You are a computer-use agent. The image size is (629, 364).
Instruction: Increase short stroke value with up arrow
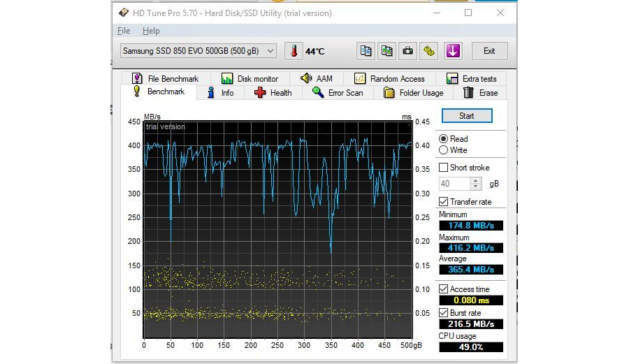[x=475, y=180]
